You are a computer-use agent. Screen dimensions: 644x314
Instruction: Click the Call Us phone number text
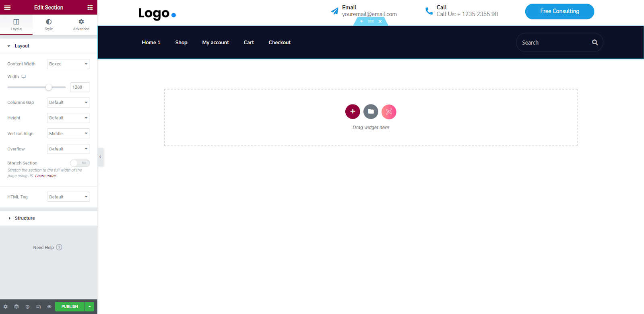pyautogui.click(x=467, y=14)
